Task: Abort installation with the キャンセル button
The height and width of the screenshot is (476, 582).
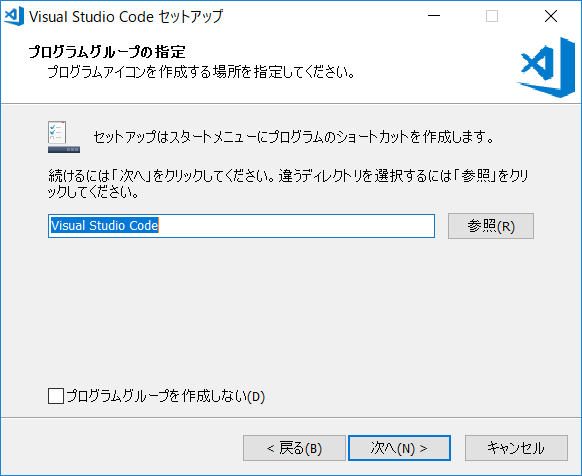Action: pyautogui.click(x=516, y=448)
